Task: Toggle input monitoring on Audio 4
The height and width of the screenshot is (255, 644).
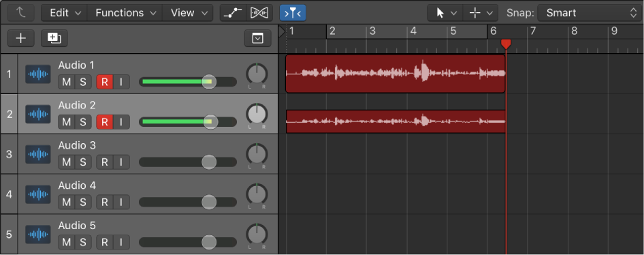Action: coord(121,202)
